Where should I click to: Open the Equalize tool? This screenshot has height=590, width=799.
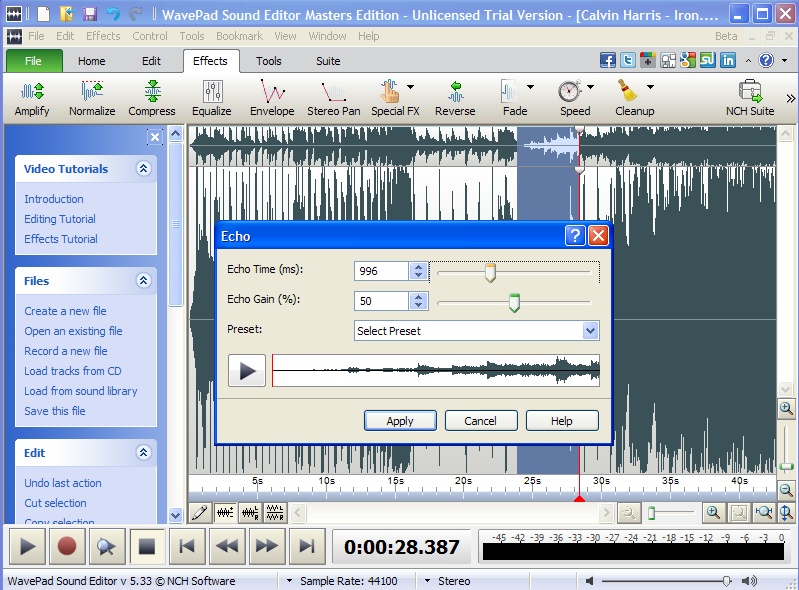(x=211, y=98)
